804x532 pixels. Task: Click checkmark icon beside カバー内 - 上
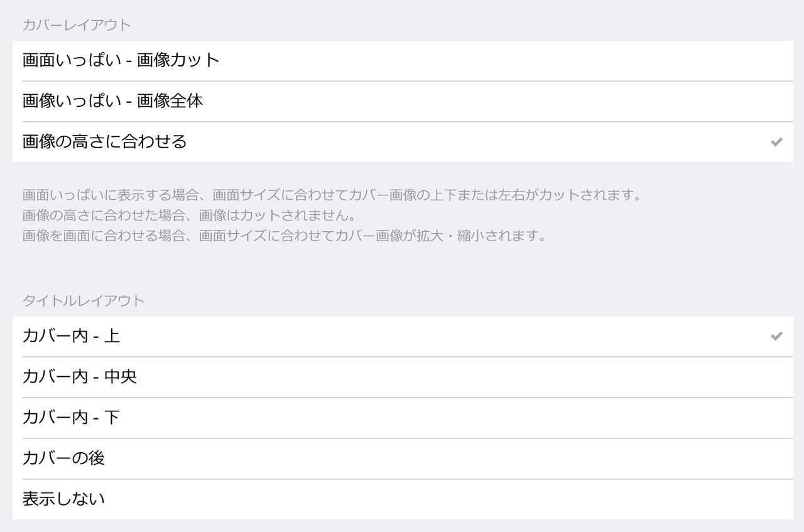click(x=776, y=336)
